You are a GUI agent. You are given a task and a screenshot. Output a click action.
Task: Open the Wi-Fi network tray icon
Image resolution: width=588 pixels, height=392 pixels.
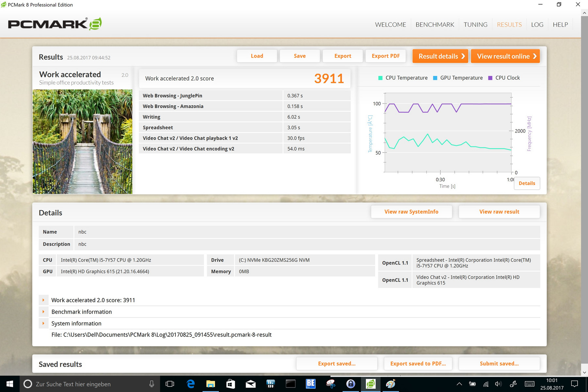point(486,384)
